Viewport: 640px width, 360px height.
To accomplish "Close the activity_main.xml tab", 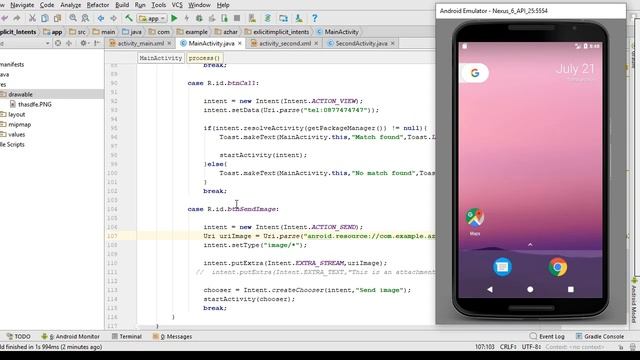I will 169,43.
